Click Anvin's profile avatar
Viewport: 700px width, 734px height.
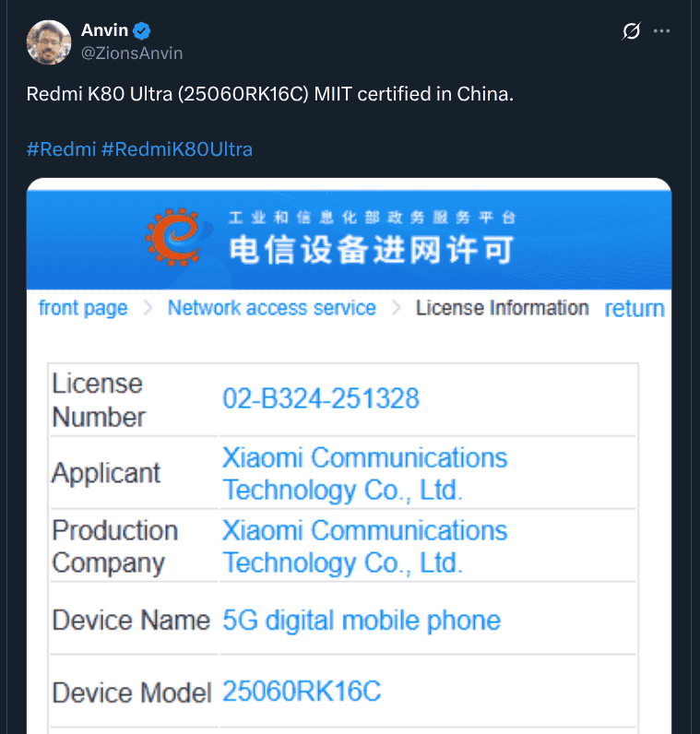point(49,42)
